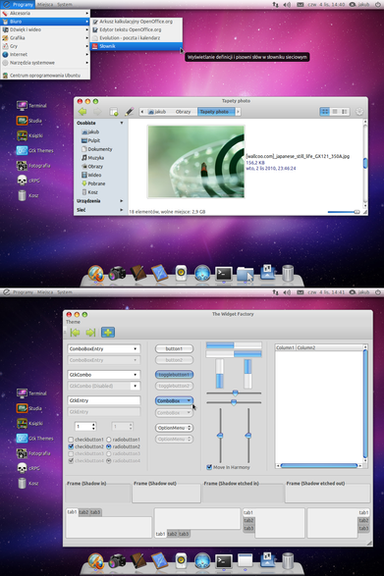
Task: Switch file manager to icon view
Action: tap(324, 111)
